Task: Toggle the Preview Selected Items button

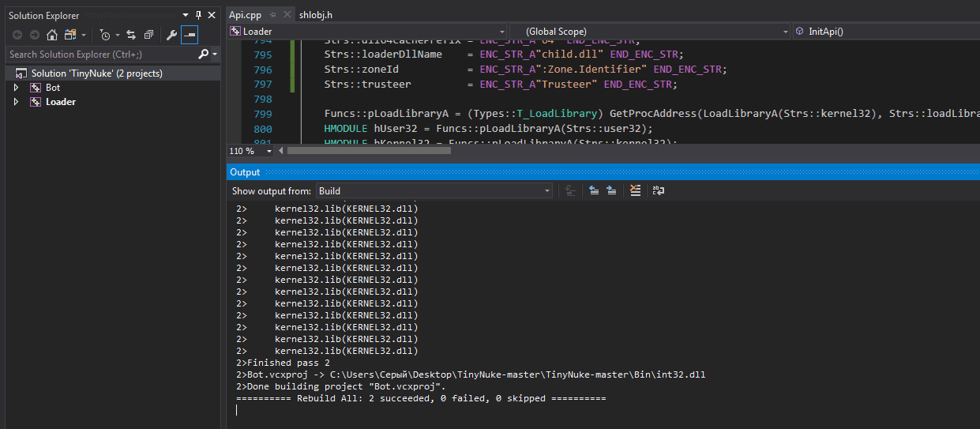Action: [190, 35]
